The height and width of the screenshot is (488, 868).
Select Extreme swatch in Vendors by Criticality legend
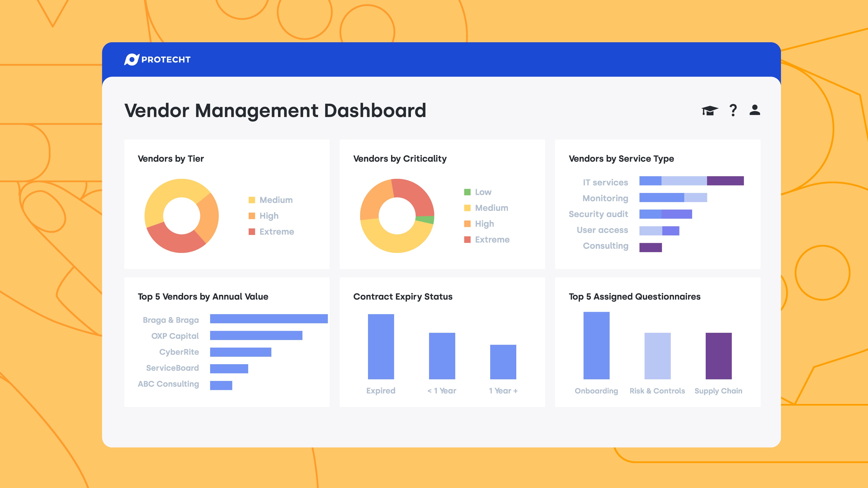click(x=467, y=239)
